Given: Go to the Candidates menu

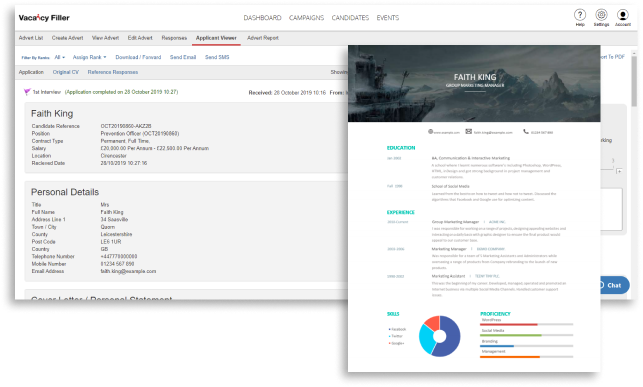Looking at the screenshot, I should tap(350, 18).
